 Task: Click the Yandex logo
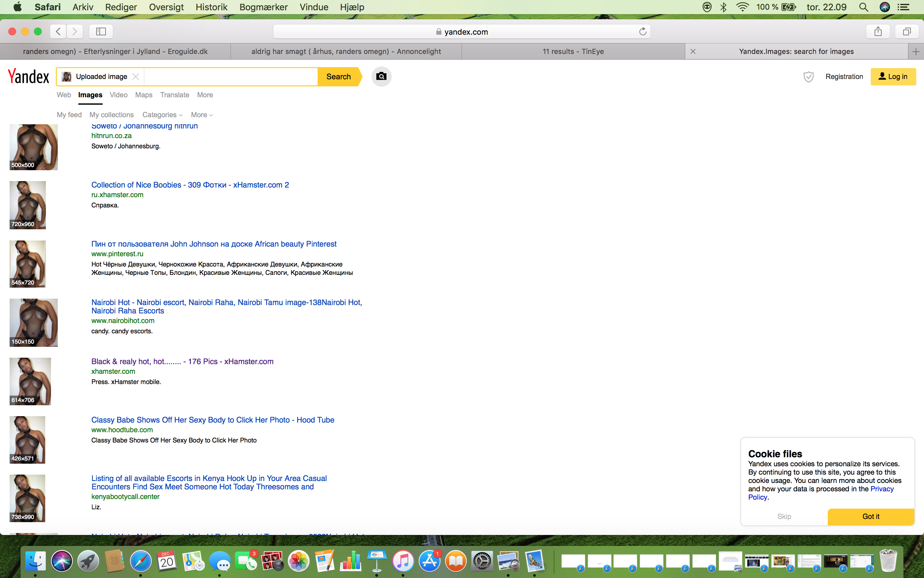point(29,76)
